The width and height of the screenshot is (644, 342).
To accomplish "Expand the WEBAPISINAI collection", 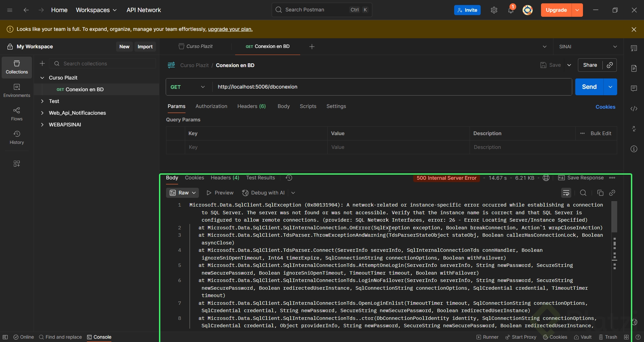I will tap(42, 125).
